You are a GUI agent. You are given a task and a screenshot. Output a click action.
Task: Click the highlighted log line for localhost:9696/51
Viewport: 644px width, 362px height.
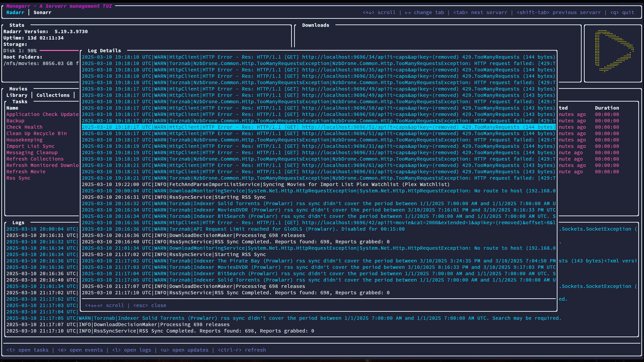[319, 127]
